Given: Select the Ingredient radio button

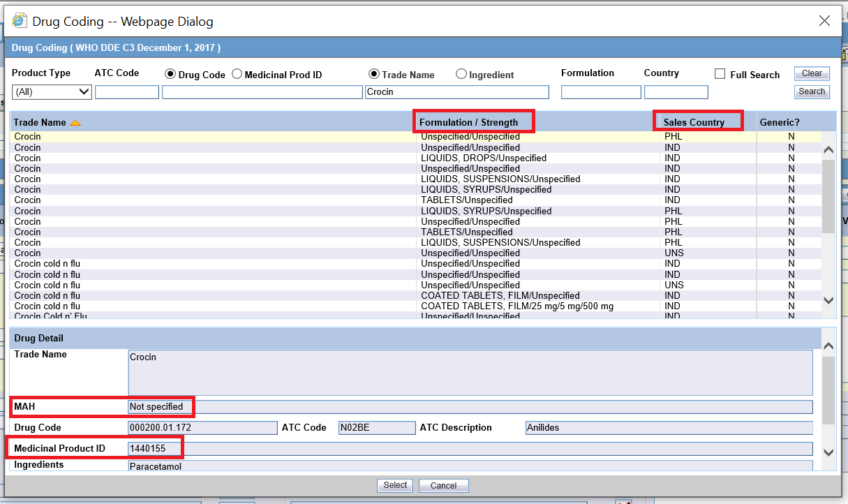Looking at the screenshot, I should [x=461, y=74].
